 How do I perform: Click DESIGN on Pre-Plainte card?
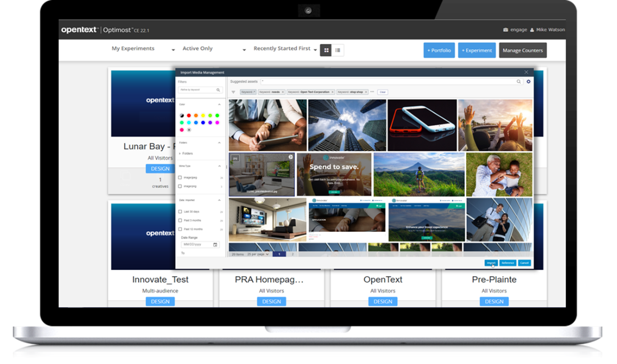[494, 302]
